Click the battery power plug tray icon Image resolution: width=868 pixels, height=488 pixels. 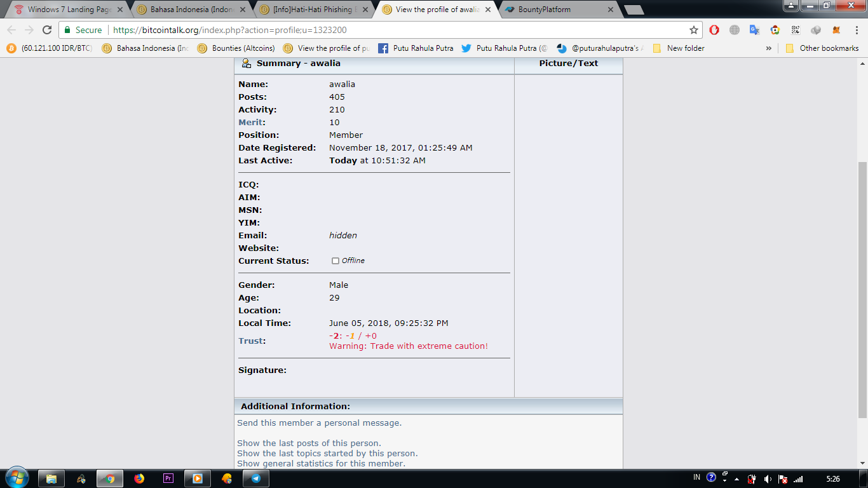(x=752, y=478)
